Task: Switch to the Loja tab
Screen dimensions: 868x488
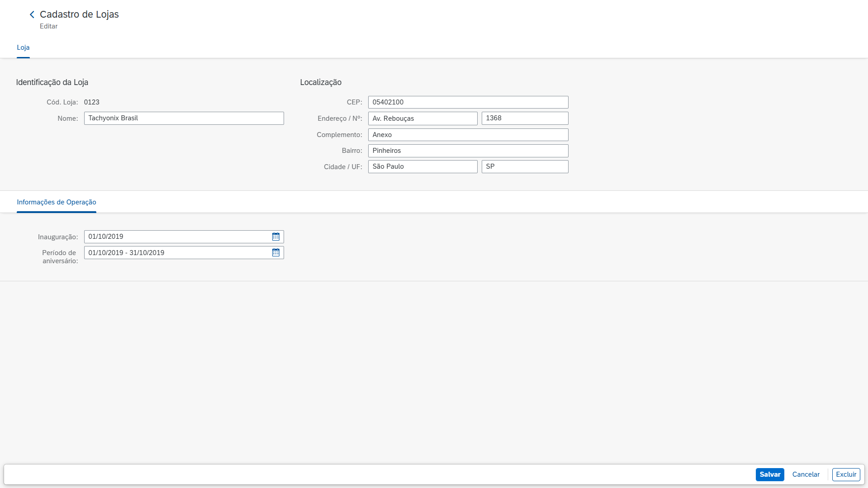Action: [23, 47]
